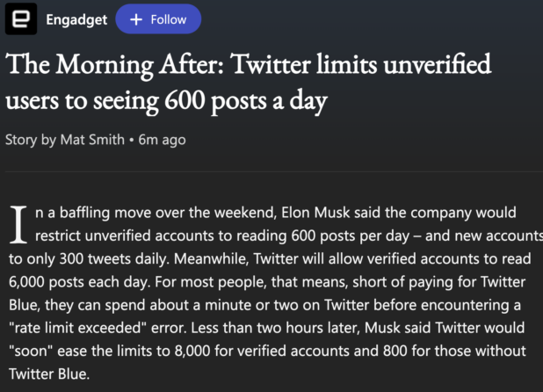Click '6,000 posts each day' in the article
543x392 pixels.
coord(79,282)
